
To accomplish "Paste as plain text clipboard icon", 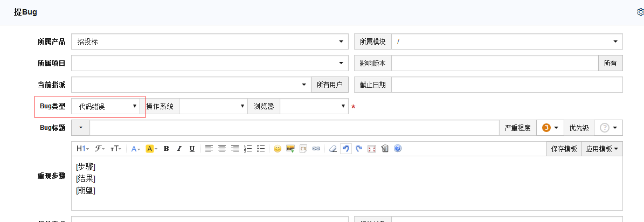I will pos(384,149).
